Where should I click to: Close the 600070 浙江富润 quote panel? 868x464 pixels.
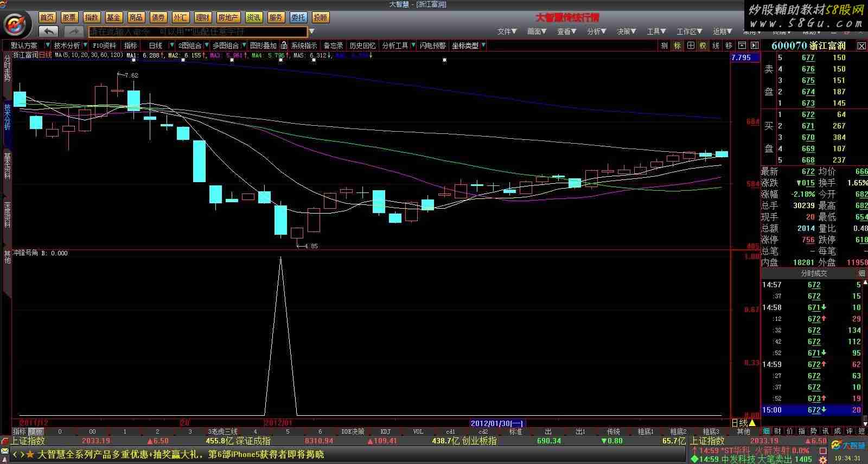pos(861,46)
